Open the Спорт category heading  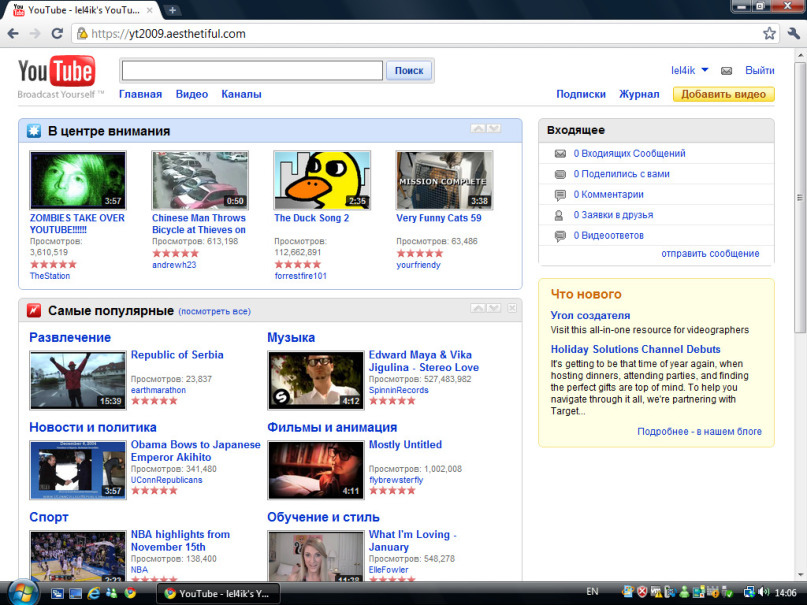click(x=49, y=517)
